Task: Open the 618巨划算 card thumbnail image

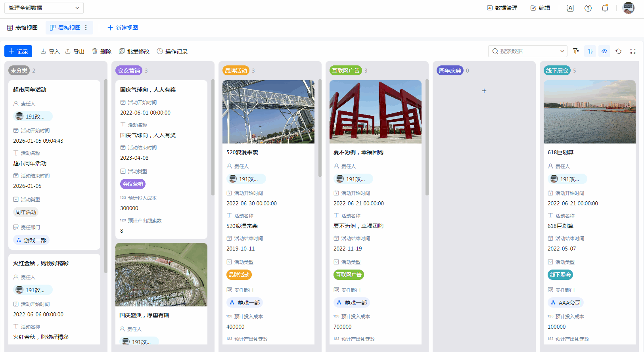Action: (x=589, y=112)
